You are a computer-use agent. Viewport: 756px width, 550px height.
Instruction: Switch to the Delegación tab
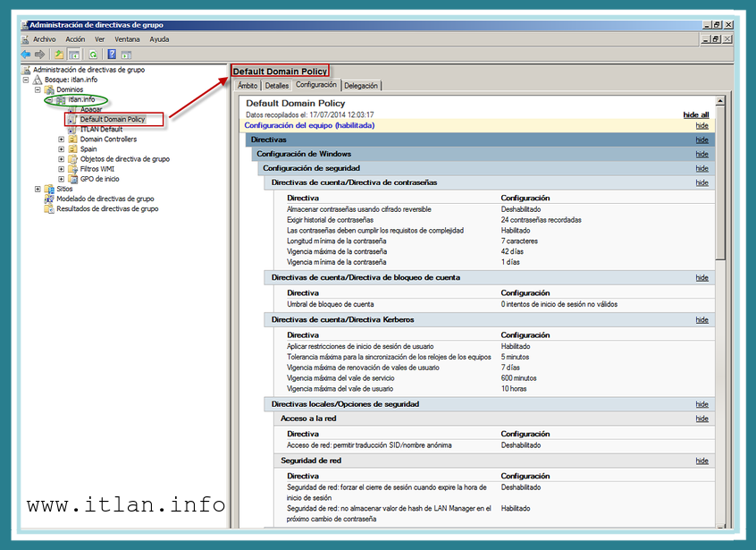(x=361, y=86)
